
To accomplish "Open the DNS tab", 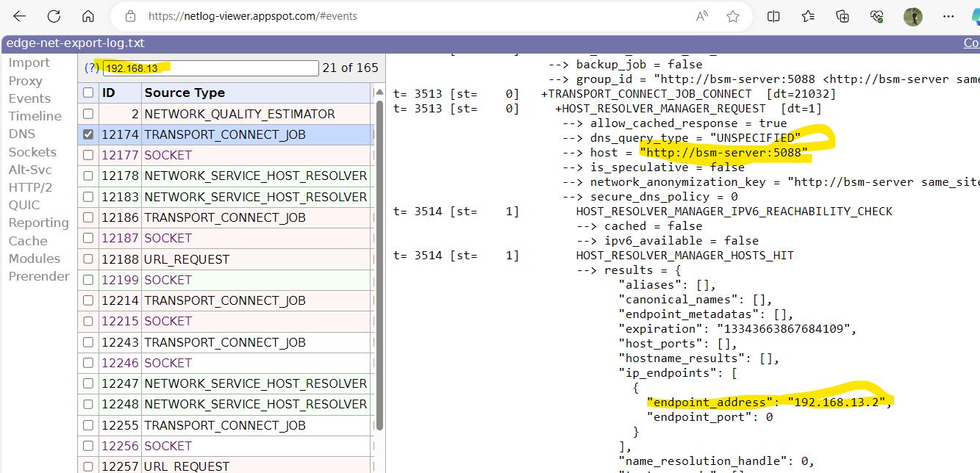I will point(21,134).
